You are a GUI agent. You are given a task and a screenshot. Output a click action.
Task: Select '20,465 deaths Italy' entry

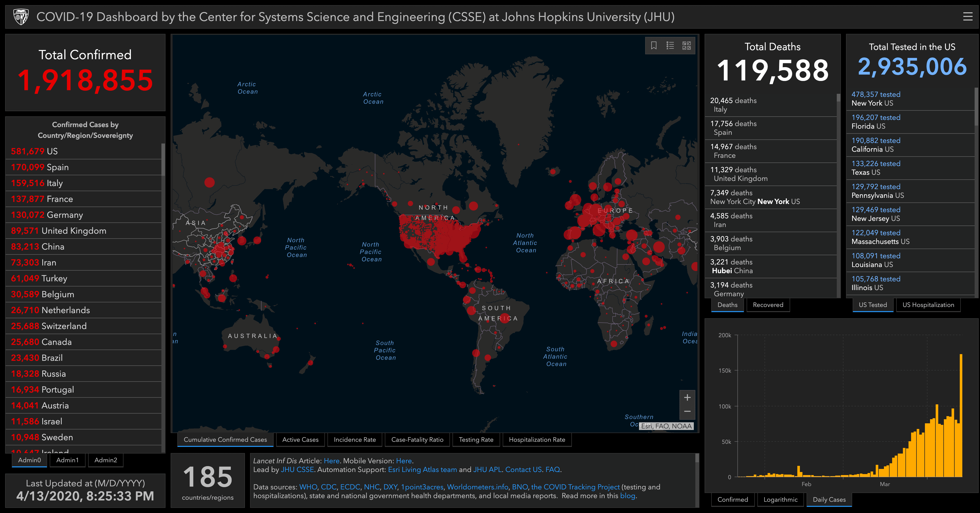[x=770, y=105]
